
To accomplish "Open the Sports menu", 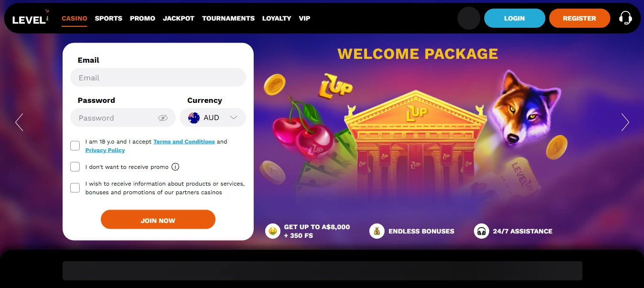I will (108, 18).
